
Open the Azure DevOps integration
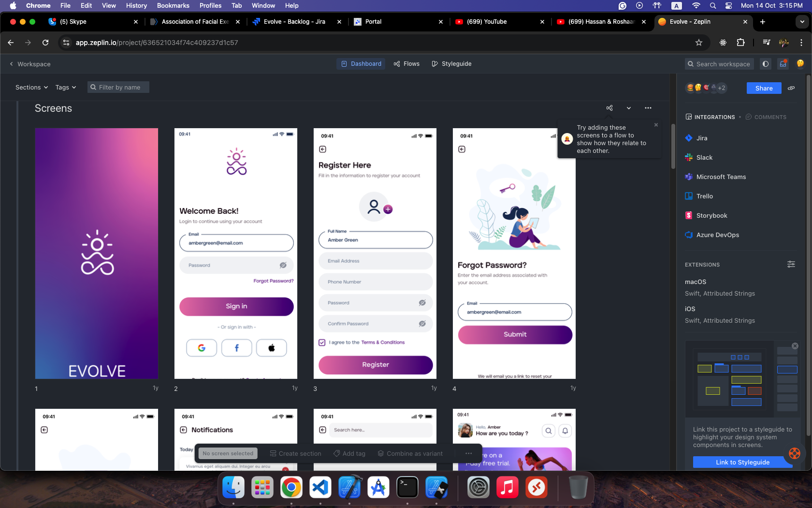click(x=712, y=235)
